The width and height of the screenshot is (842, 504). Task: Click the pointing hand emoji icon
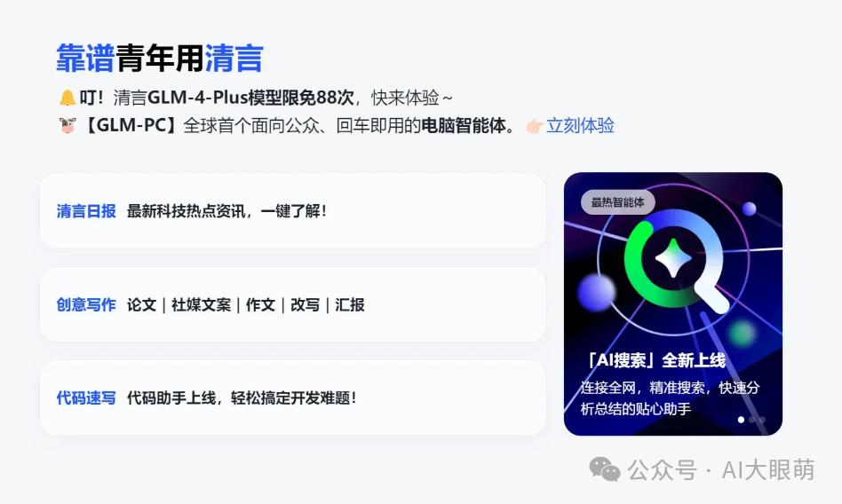click(535, 126)
